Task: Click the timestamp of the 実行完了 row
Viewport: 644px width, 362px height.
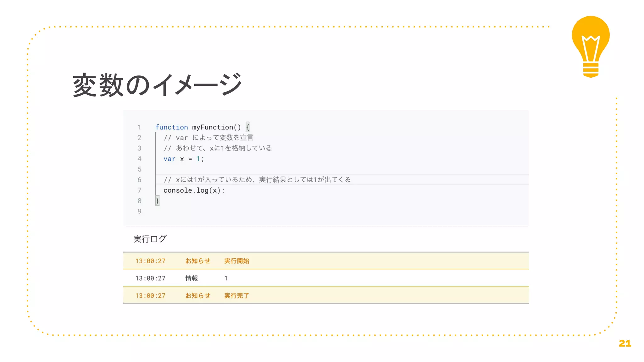Action: pyautogui.click(x=150, y=296)
